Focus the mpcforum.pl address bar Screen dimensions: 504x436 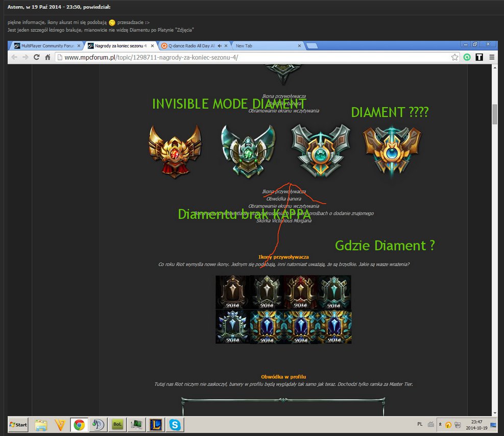point(257,57)
